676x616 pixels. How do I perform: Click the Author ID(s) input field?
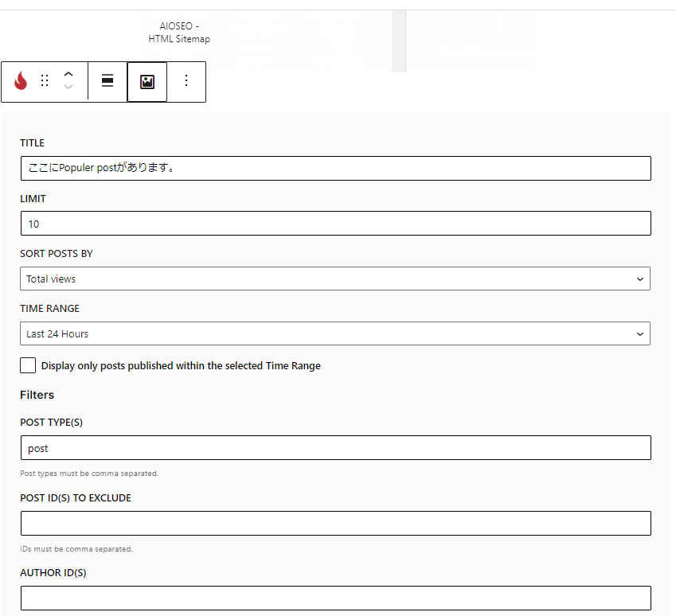pos(334,598)
